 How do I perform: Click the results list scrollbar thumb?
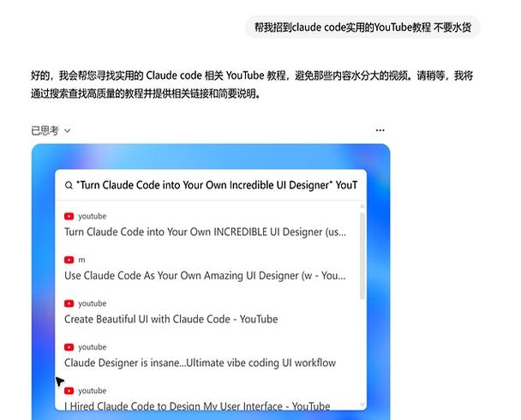(x=362, y=255)
